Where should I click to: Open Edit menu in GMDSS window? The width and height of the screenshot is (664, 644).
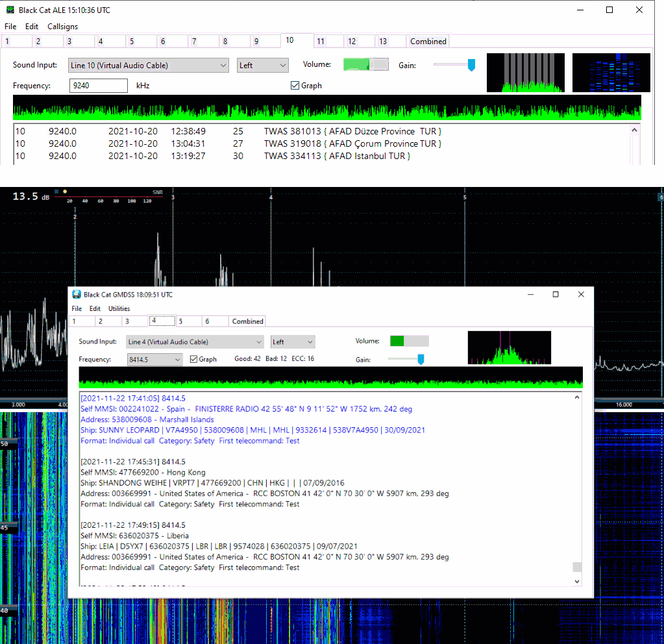coord(95,308)
